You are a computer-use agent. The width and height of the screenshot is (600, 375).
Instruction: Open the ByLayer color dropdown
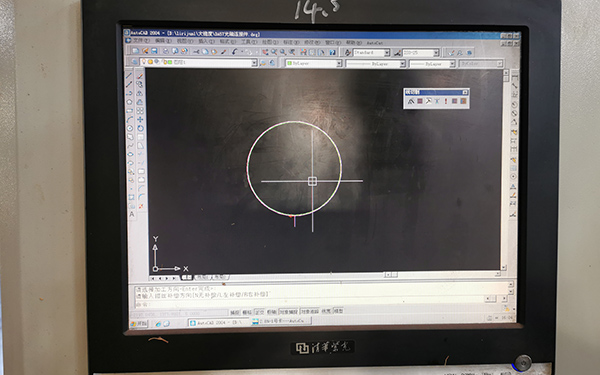pyautogui.click(x=313, y=63)
